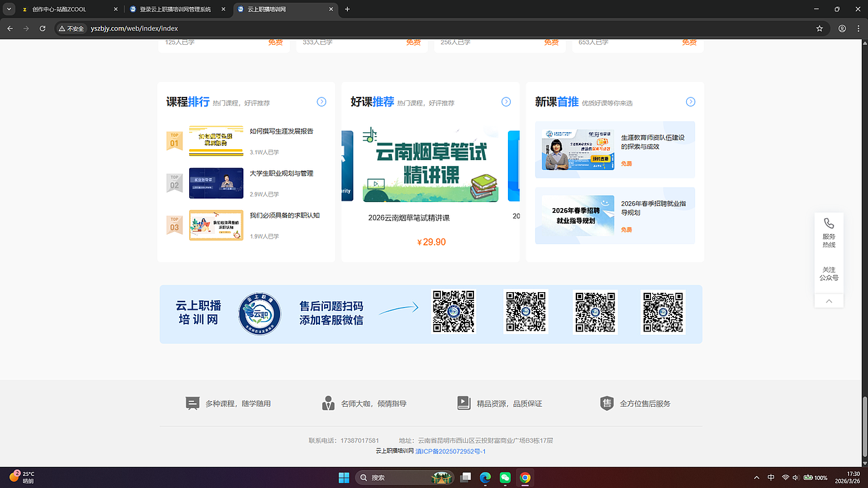Click 预约查看 on the 生涯教育 course card
Viewport: 868px width, 488px height.
tap(600, 159)
